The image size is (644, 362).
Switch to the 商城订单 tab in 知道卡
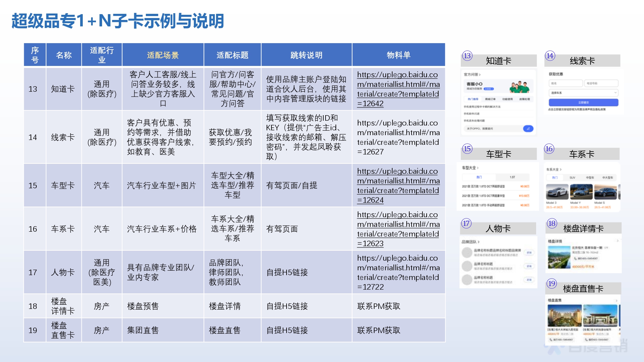click(490, 99)
